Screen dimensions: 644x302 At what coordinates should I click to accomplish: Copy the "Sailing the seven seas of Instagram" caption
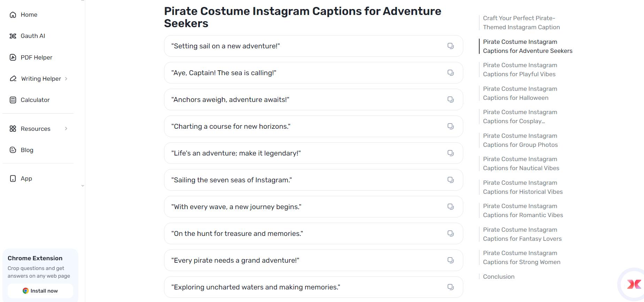[x=450, y=180]
